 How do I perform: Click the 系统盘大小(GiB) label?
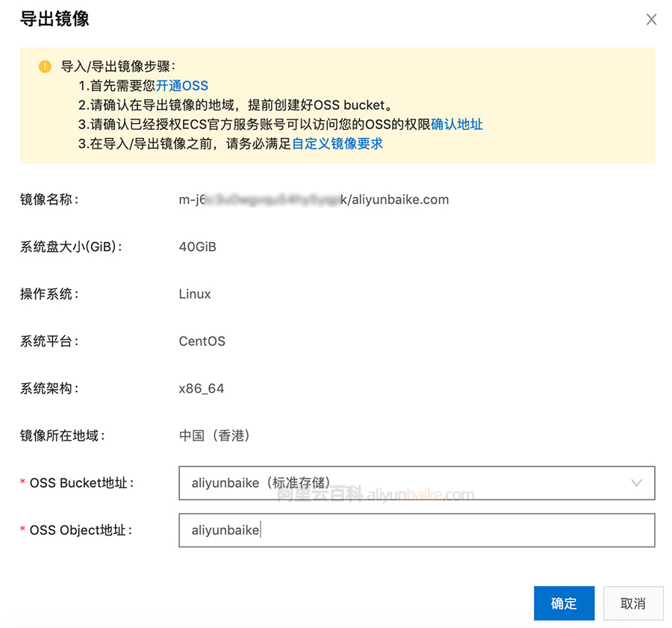coord(71,247)
